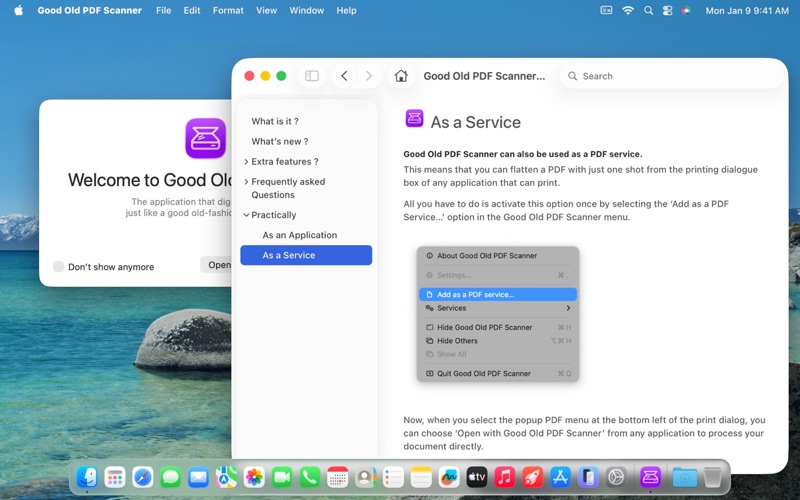Expand Extra features ? in help sidebar

click(246, 162)
